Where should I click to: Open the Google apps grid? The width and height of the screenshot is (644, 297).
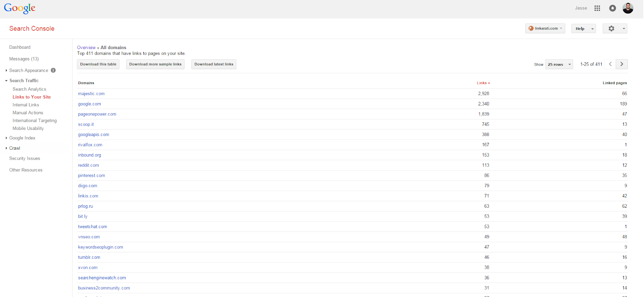point(597,8)
